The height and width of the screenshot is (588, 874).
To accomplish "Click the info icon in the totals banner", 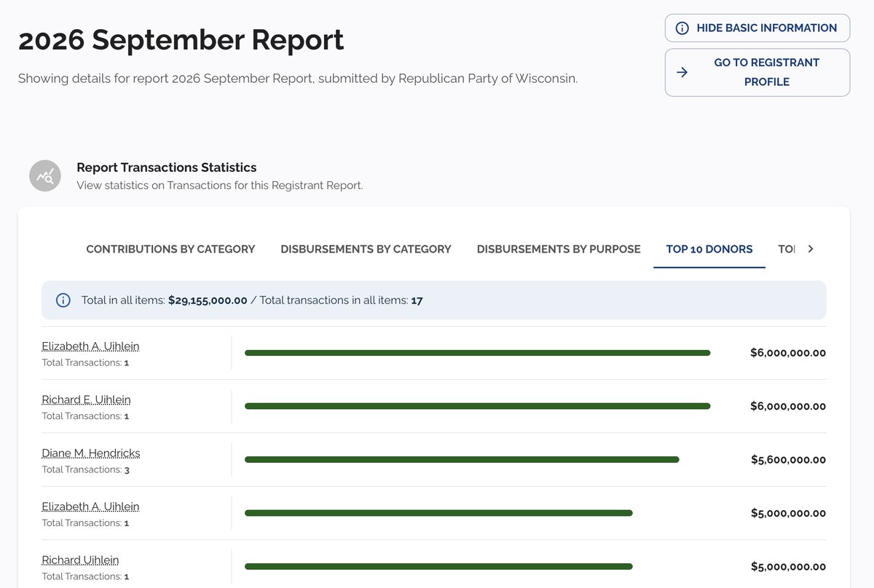I will pos(63,300).
